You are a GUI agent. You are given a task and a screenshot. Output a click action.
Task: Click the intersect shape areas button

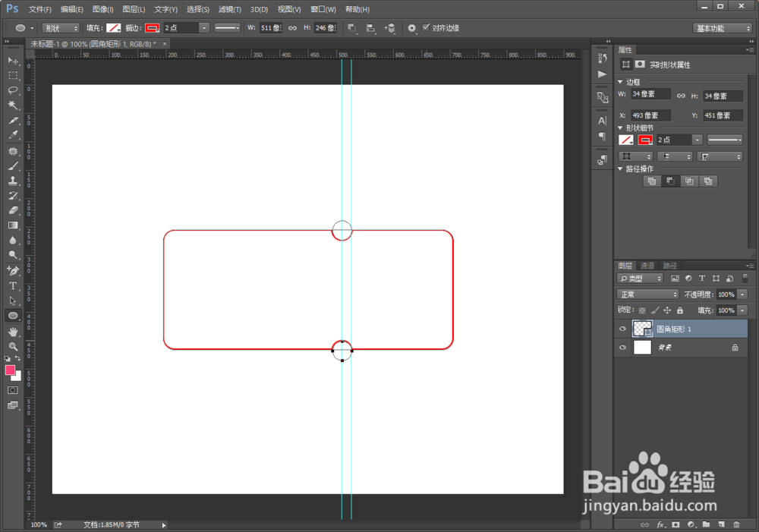pos(689,181)
